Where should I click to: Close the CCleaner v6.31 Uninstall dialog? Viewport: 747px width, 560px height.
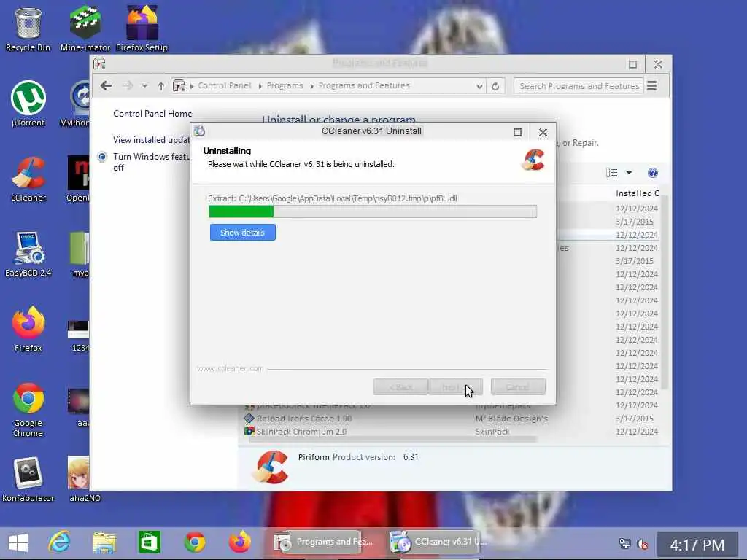543,133
